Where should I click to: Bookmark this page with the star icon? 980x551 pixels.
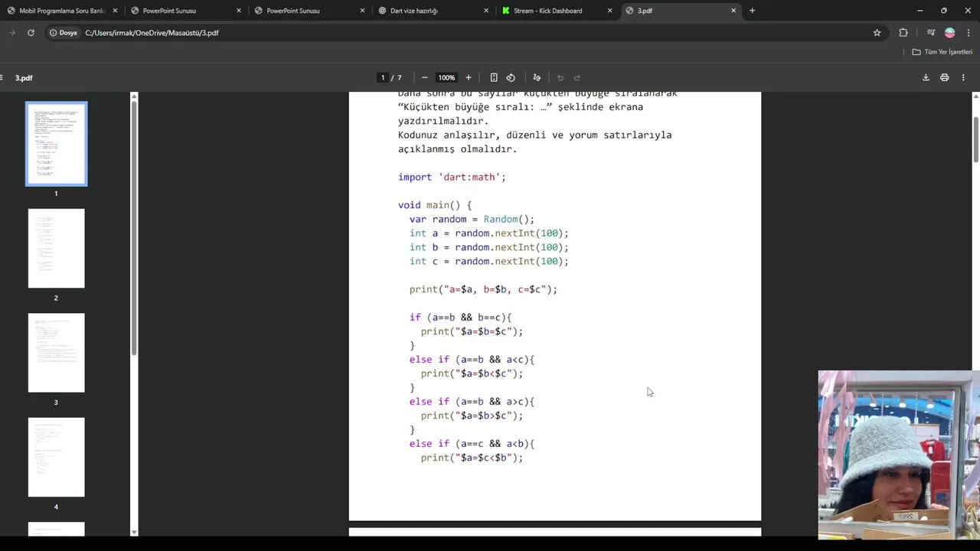pyautogui.click(x=877, y=33)
